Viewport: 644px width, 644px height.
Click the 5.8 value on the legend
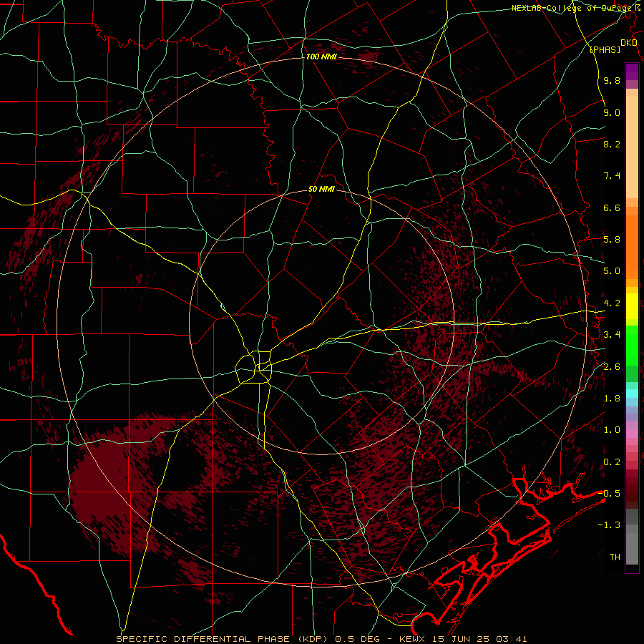click(612, 240)
